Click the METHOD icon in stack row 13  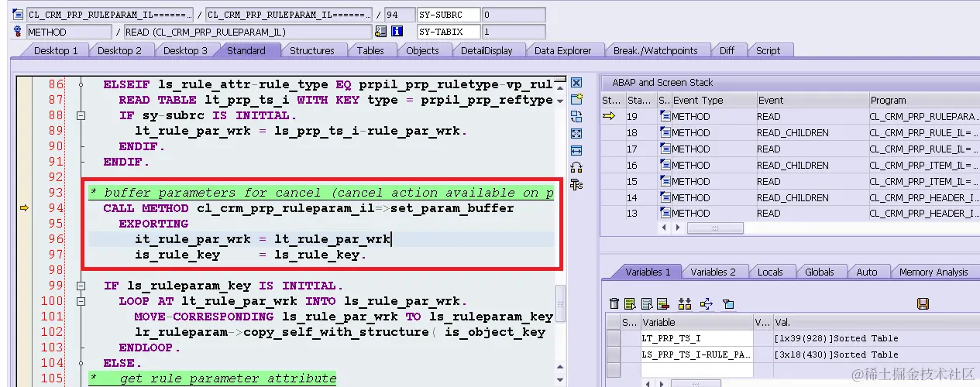665,214
